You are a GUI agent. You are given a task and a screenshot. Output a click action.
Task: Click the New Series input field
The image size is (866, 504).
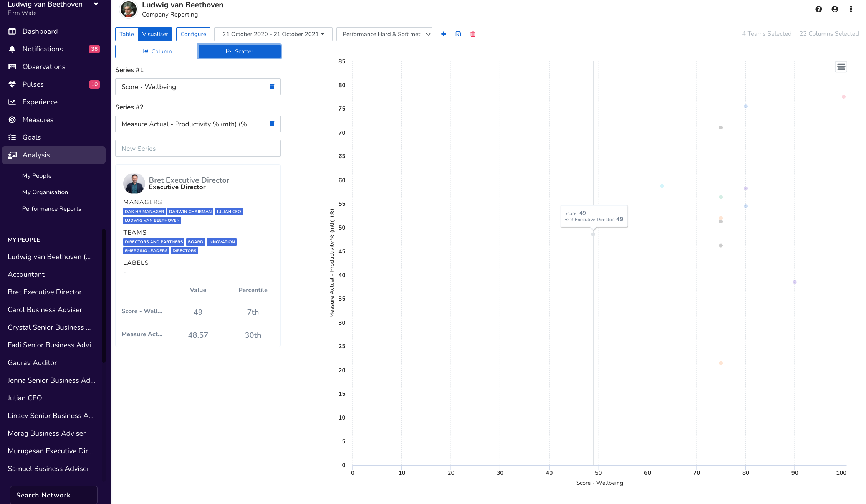198,149
